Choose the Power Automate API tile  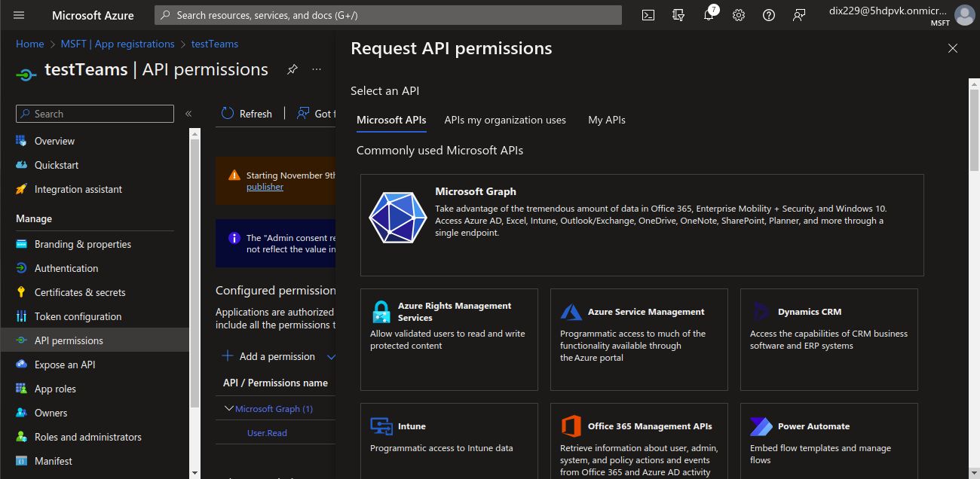(x=828, y=441)
